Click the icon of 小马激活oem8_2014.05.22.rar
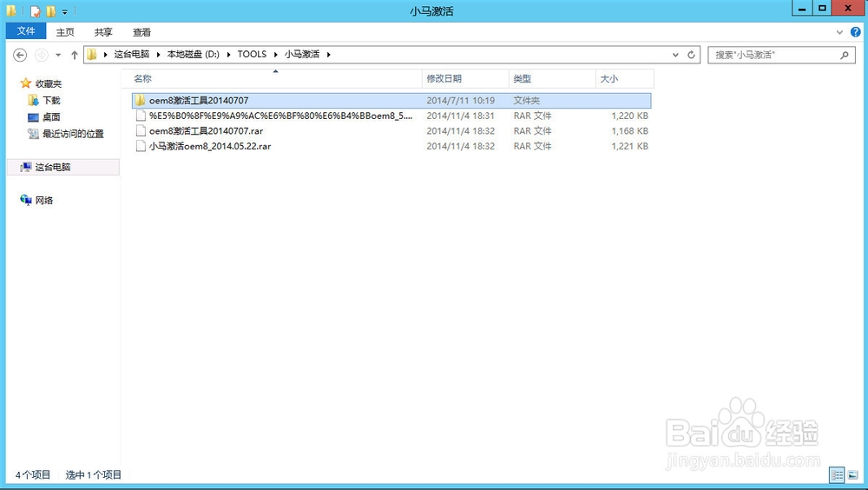 pyautogui.click(x=141, y=146)
